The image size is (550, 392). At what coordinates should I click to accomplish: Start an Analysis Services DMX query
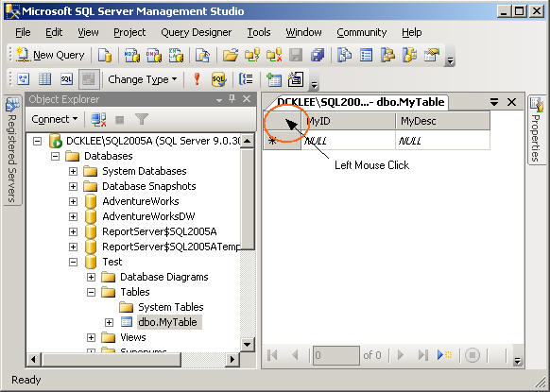pyautogui.click(x=154, y=55)
